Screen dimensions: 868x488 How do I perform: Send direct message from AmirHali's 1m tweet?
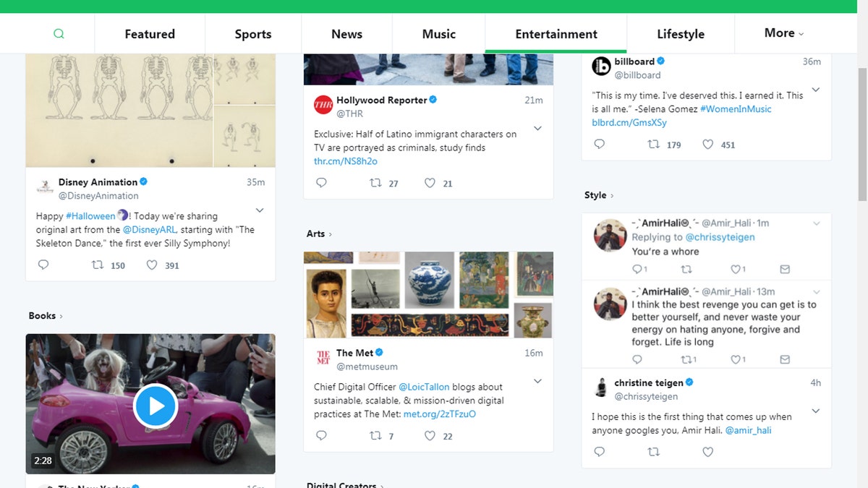[x=785, y=269]
